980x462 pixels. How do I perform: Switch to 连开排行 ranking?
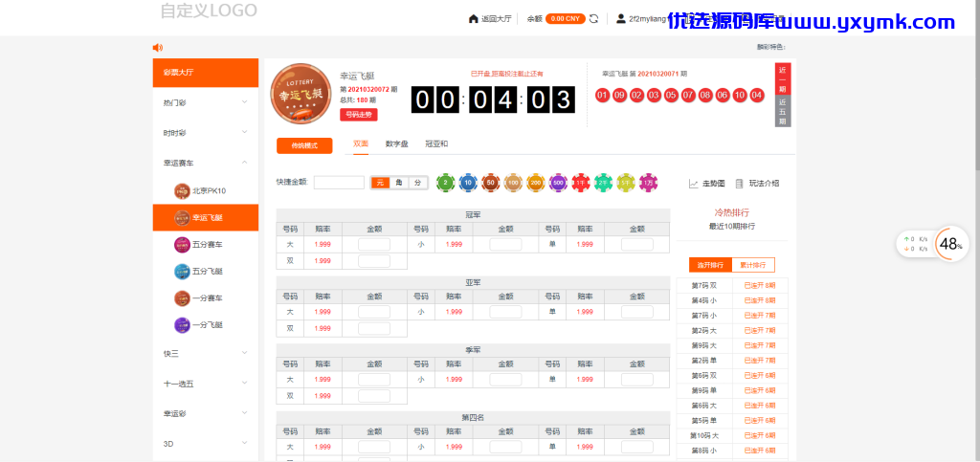click(711, 265)
